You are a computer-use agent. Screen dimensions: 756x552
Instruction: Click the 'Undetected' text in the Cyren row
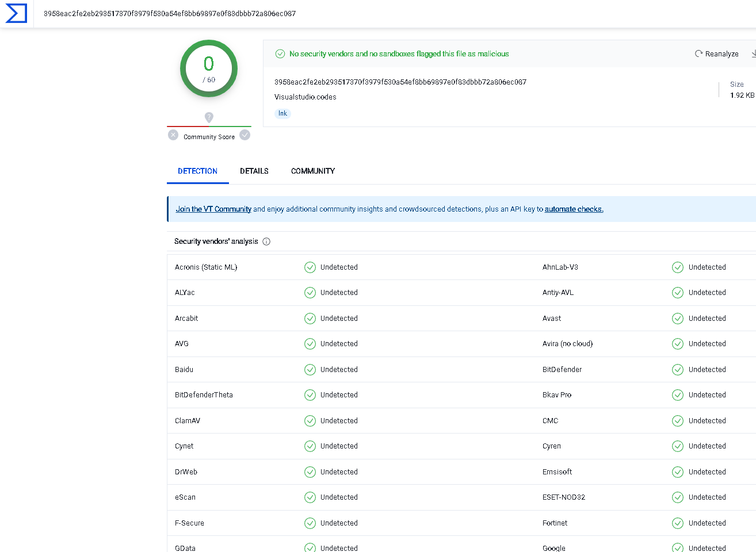pos(707,446)
